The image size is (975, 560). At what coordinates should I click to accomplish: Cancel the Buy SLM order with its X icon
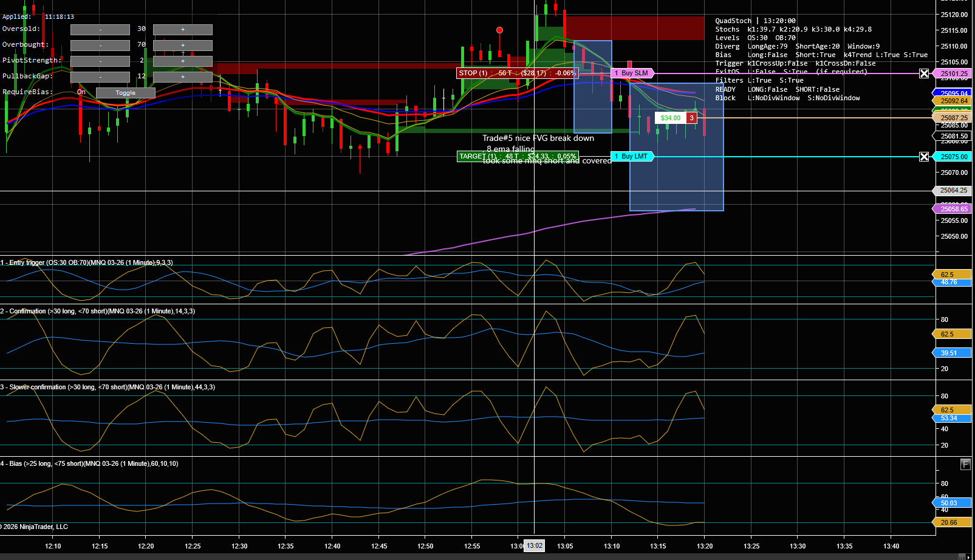pos(924,73)
